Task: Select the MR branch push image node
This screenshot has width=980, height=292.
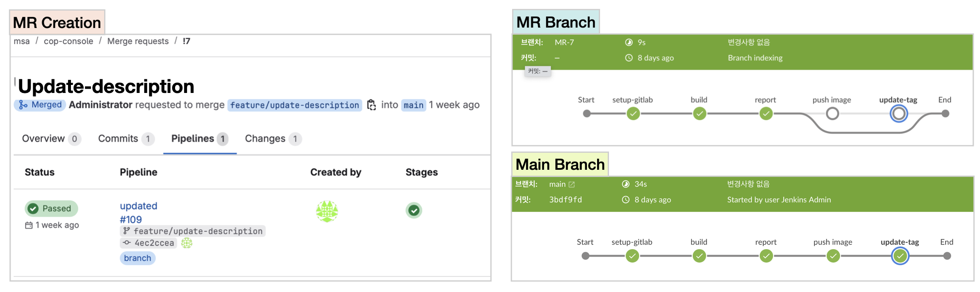Action: click(x=832, y=114)
